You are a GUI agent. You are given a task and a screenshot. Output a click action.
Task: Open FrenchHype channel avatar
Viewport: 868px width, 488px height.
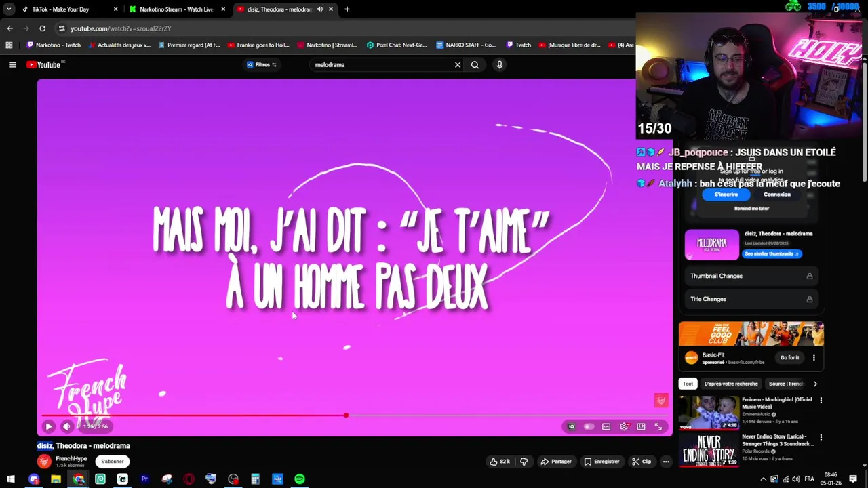(44, 462)
